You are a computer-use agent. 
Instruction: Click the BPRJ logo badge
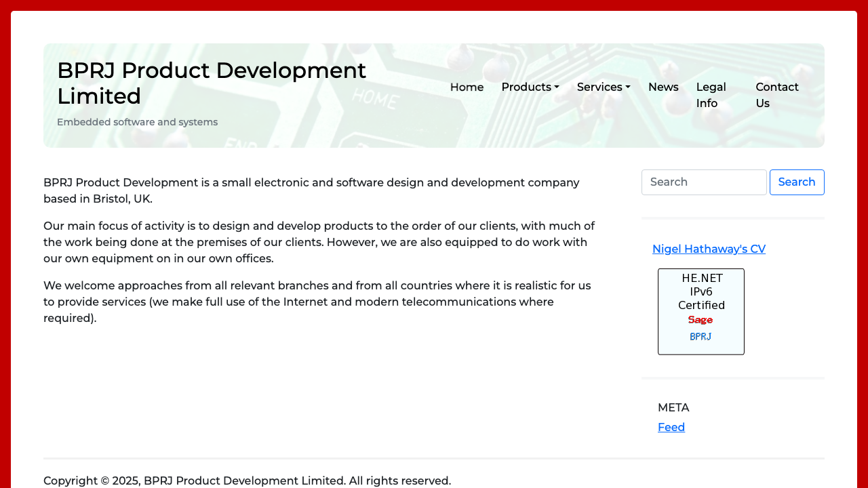pyautogui.click(x=701, y=336)
